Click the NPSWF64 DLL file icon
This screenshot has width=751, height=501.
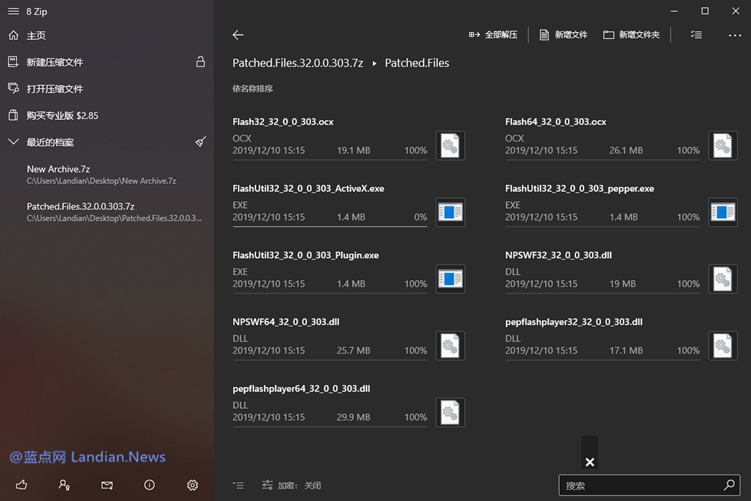click(450, 346)
